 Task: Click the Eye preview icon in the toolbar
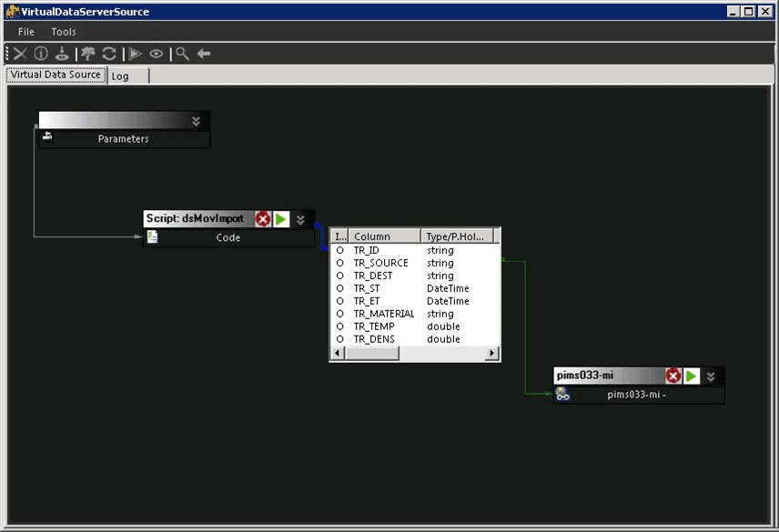pyautogui.click(x=157, y=54)
